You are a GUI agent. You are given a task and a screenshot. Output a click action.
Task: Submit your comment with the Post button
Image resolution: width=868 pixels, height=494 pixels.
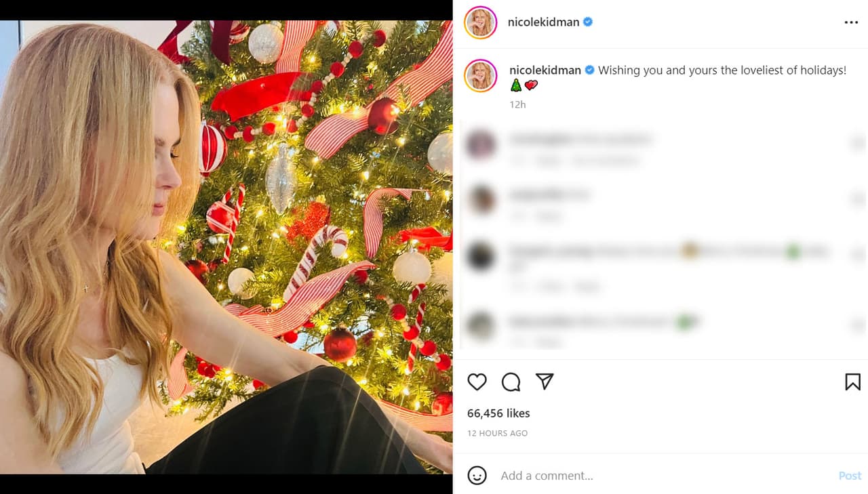(849, 475)
